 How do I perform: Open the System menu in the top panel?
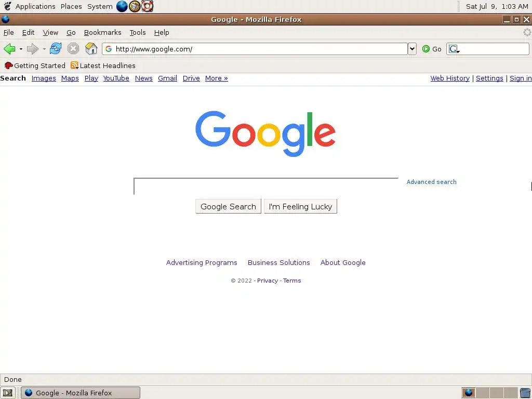(100, 6)
